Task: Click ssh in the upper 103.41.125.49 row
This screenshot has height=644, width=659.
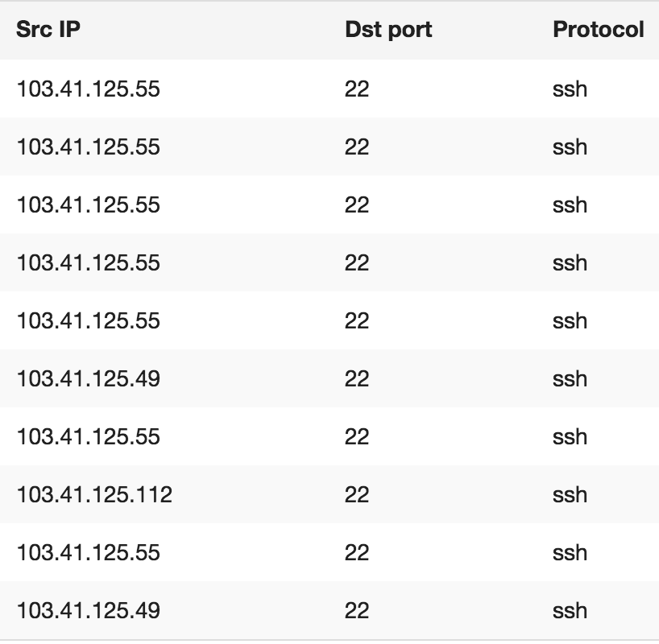Action: 570,378
